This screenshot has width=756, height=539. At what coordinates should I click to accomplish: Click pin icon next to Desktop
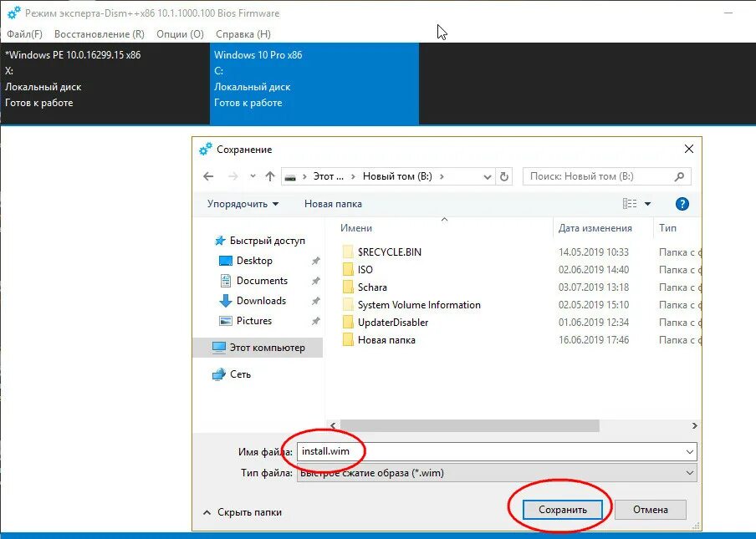[x=316, y=261]
